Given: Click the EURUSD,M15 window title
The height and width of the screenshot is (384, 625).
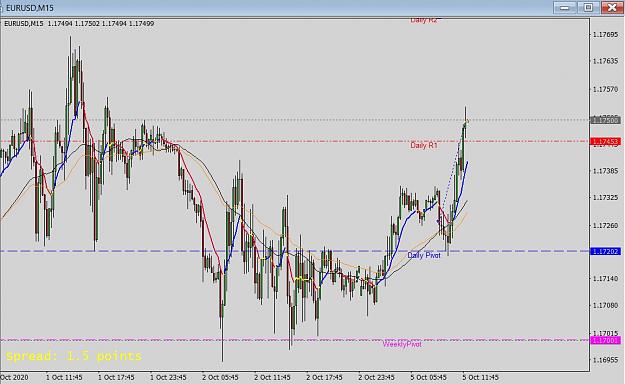Looking at the screenshot, I should 29,8.
